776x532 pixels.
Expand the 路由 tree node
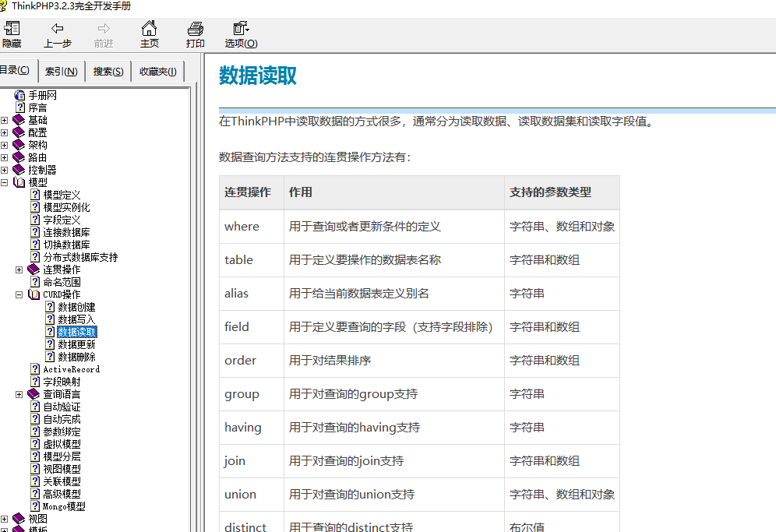5,157
